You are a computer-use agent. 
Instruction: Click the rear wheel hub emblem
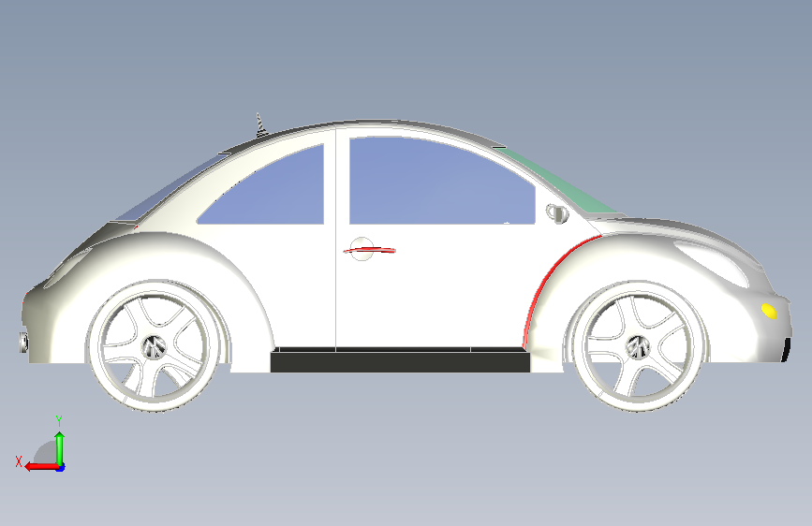[x=155, y=346]
